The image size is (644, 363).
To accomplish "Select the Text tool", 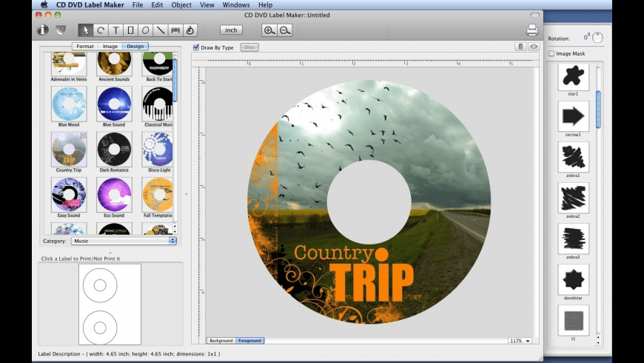I will tap(115, 30).
